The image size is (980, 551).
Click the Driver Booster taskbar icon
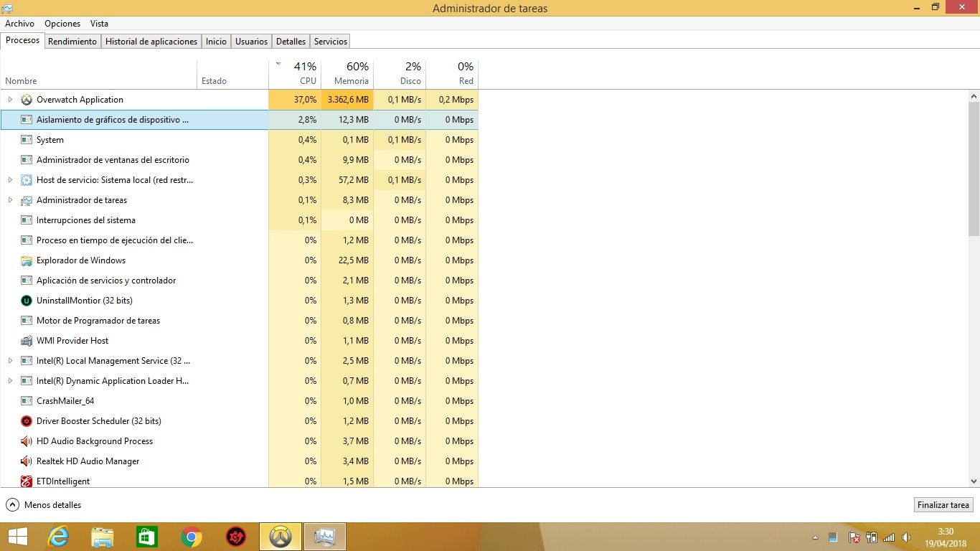point(236,536)
